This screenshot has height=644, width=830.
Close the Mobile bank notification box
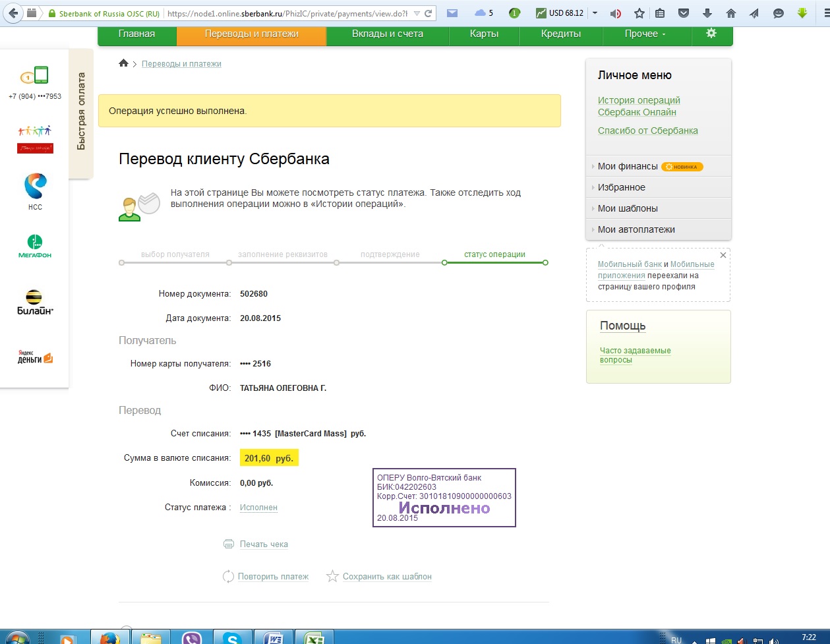coord(723,255)
